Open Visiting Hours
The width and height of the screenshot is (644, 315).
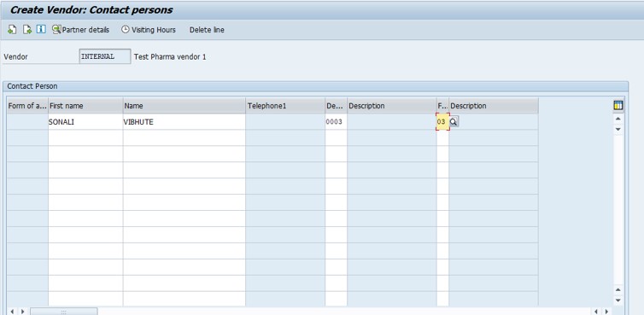click(149, 30)
